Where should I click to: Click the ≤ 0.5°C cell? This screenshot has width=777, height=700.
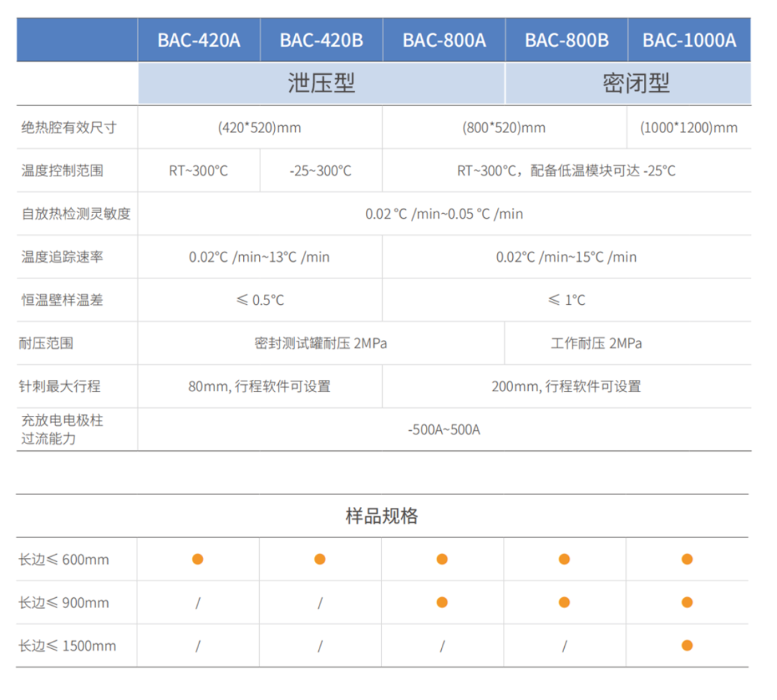(260, 300)
